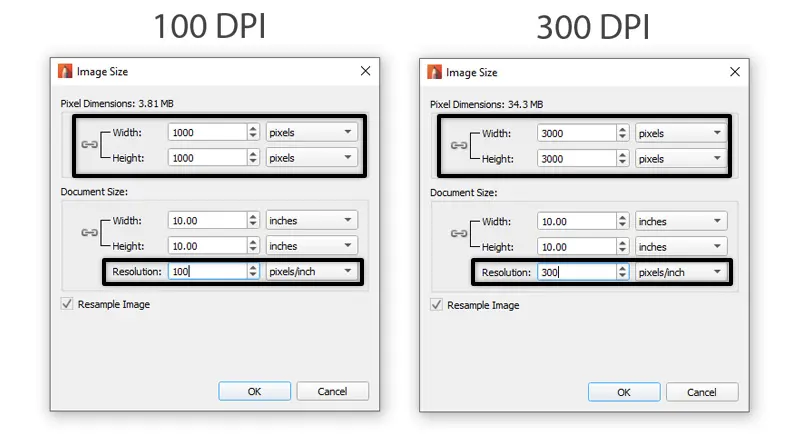
Task: Click document Height 10.00 field in 100 DPI dialog
Action: (x=208, y=246)
